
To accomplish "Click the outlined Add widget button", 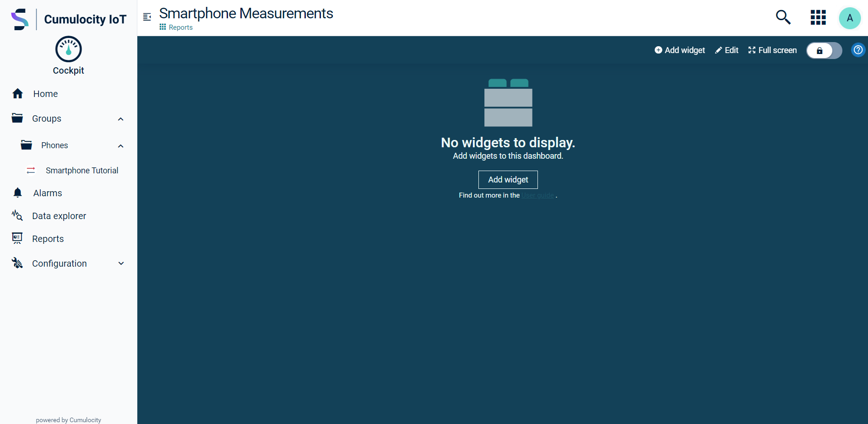I will (x=508, y=180).
